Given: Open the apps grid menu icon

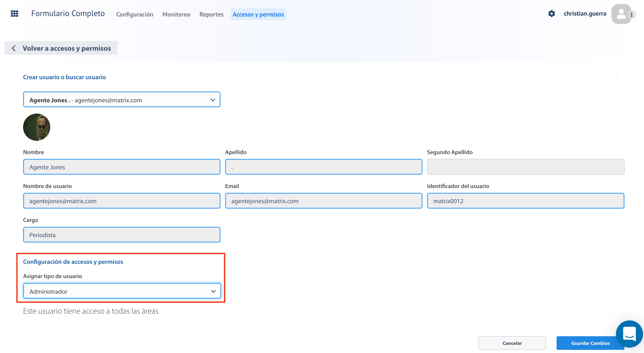Looking at the screenshot, I should point(14,14).
